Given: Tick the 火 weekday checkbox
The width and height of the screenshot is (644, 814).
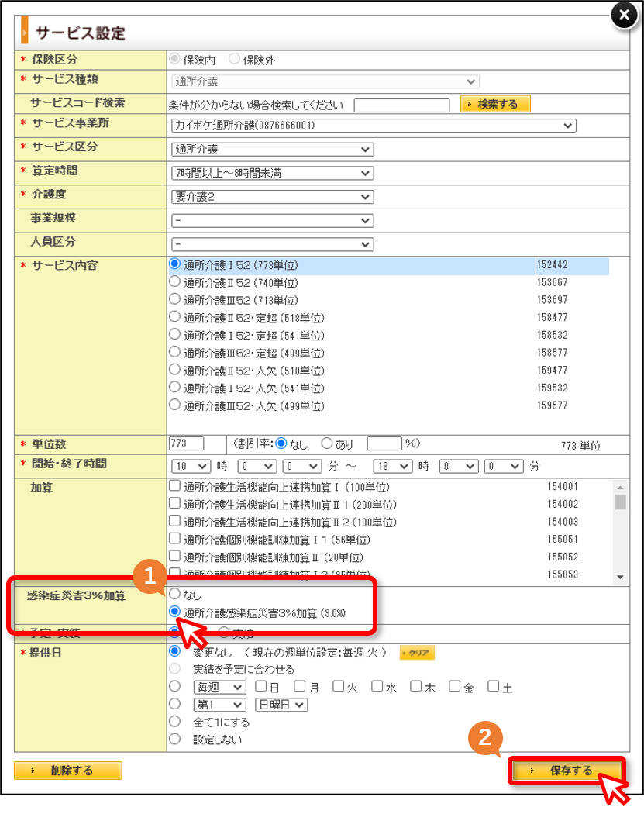Looking at the screenshot, I should [x=339, y=687].
